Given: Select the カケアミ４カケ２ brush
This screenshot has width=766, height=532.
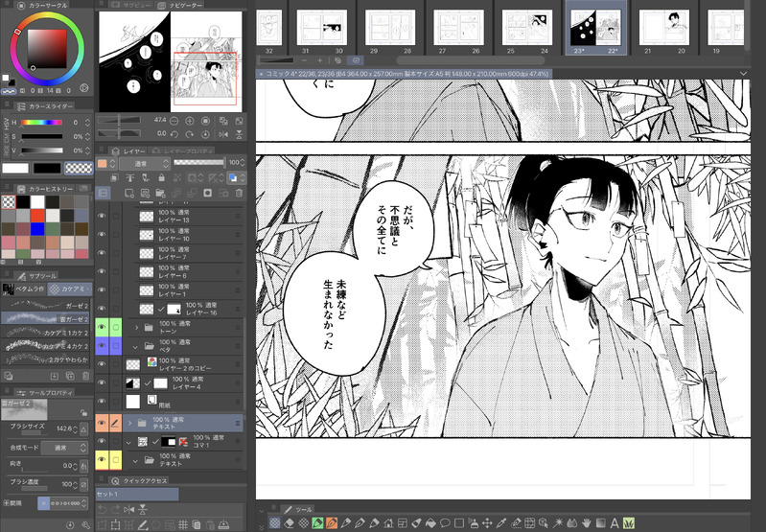Looking at the screenshot, I should 46,346.
